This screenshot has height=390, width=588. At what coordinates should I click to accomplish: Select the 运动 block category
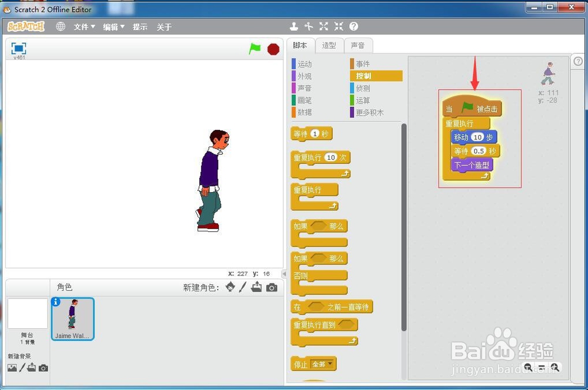(x=305, y=63)
